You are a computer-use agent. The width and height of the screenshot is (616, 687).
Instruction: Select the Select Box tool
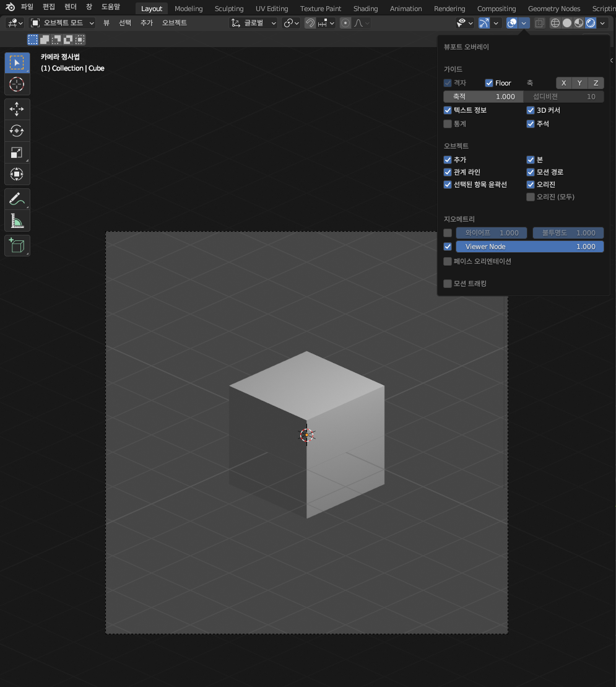point(17,63)
